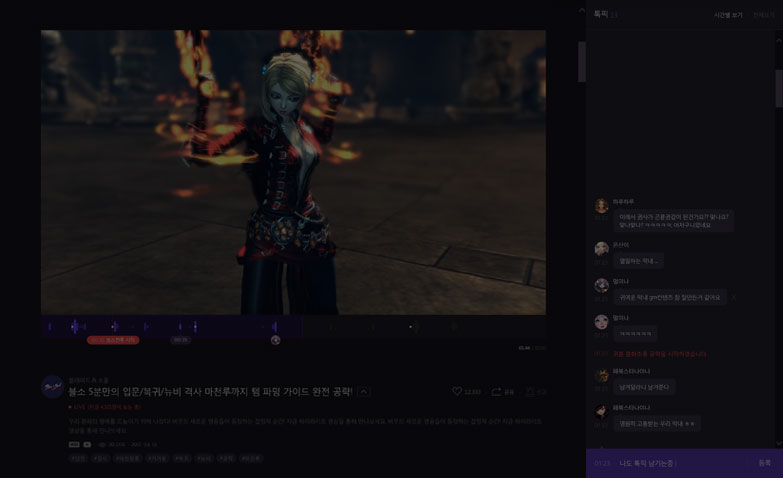
Task: Click the 남겨달라니 남겨준다 comment bubble
Action: [x=644, y=387]
